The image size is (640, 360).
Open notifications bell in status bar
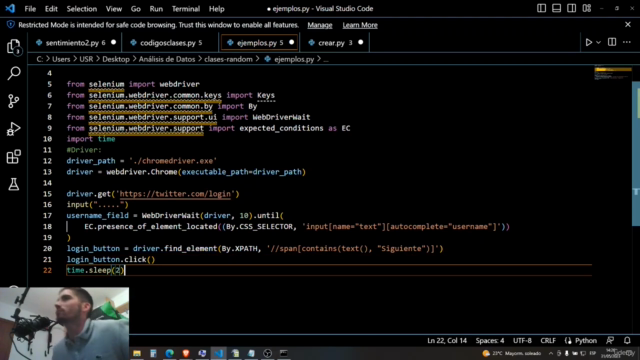[x=627, y=340]
